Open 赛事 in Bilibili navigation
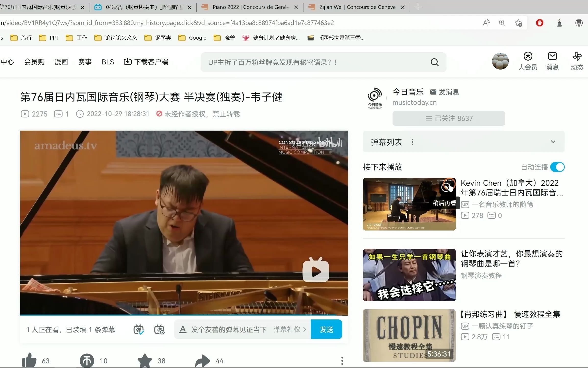588x368 pixels. click(85, 62)
